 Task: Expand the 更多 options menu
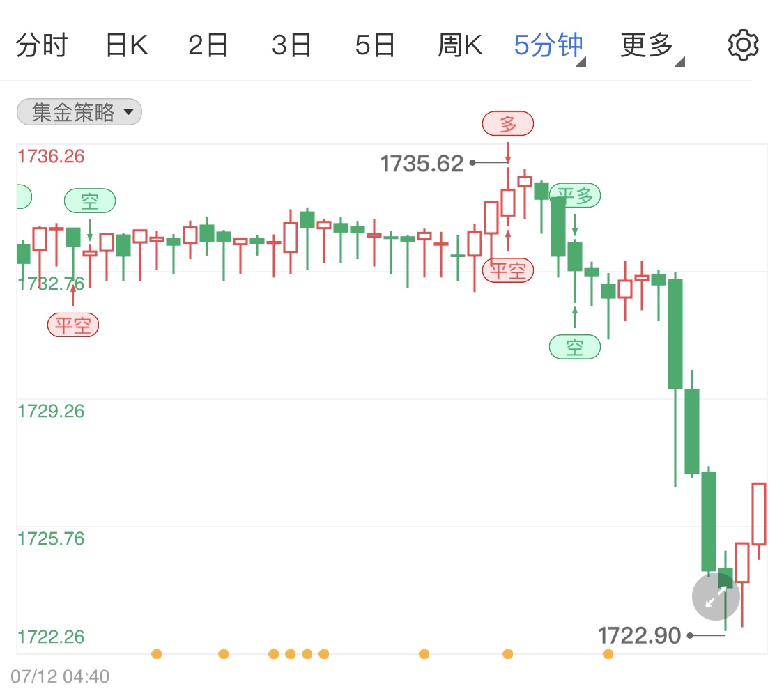[652, 46]
